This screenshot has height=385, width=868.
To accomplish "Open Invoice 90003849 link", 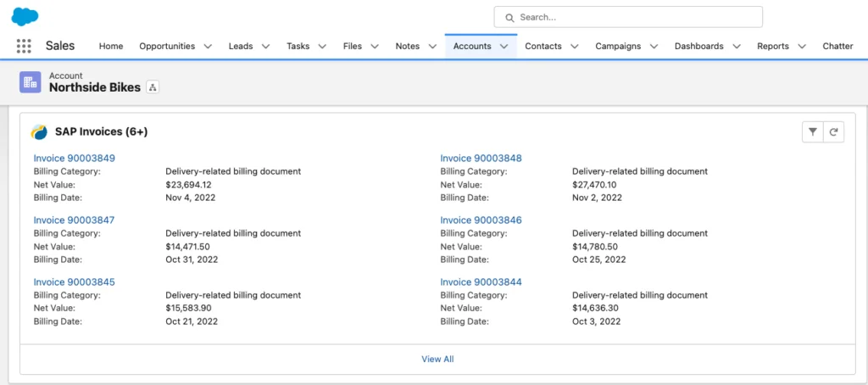I will (75, 159).
